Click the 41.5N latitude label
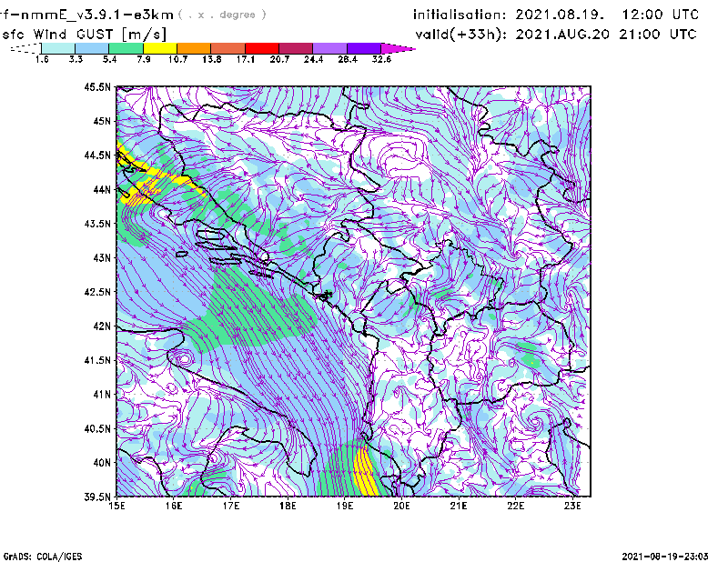Screen dimensions: 728x562 click(x=97, y=360)
